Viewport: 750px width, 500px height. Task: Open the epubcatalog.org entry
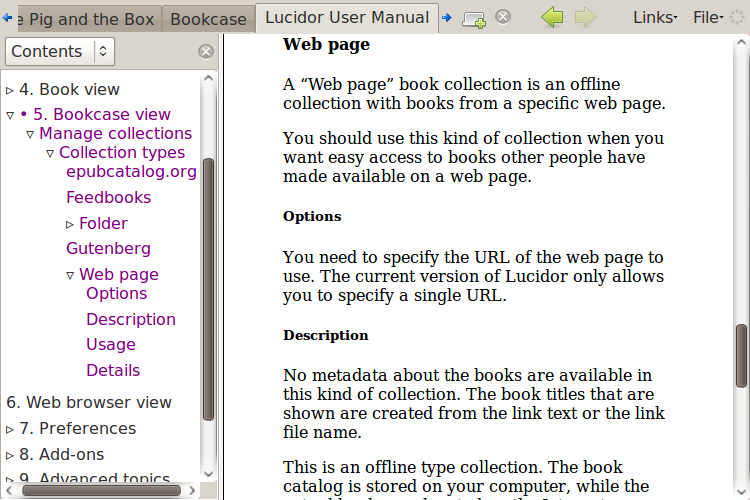pos(132,172)
